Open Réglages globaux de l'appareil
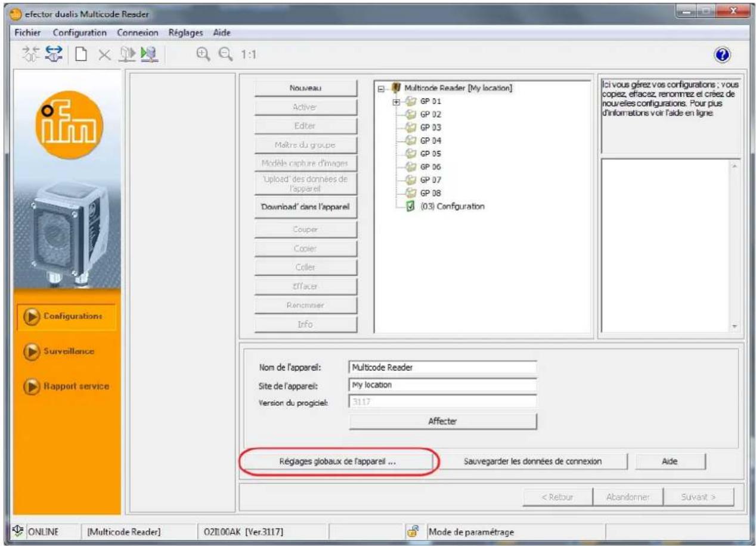 point(339,461)
